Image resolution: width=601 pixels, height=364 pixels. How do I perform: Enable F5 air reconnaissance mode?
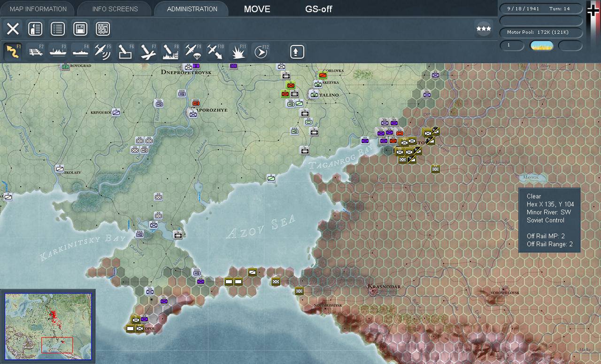[103, 52]
